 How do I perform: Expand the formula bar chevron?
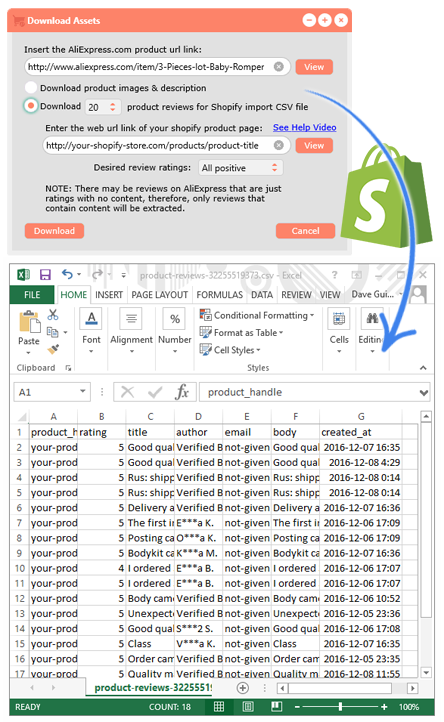pos(424,393)
